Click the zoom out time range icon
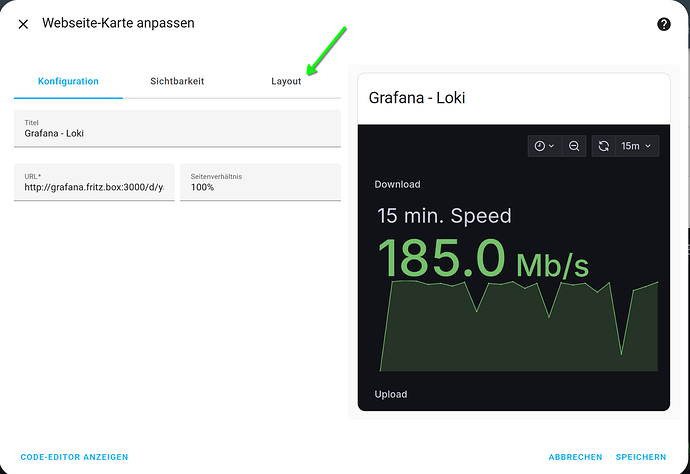This screenshot has width=690, height=474. pos(574,146)
